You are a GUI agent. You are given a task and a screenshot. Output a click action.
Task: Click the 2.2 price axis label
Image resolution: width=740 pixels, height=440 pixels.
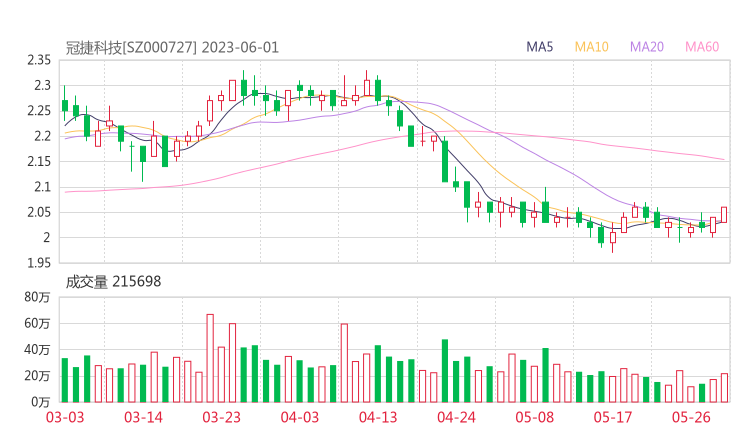pyautogui.click(x=42, y=136)
